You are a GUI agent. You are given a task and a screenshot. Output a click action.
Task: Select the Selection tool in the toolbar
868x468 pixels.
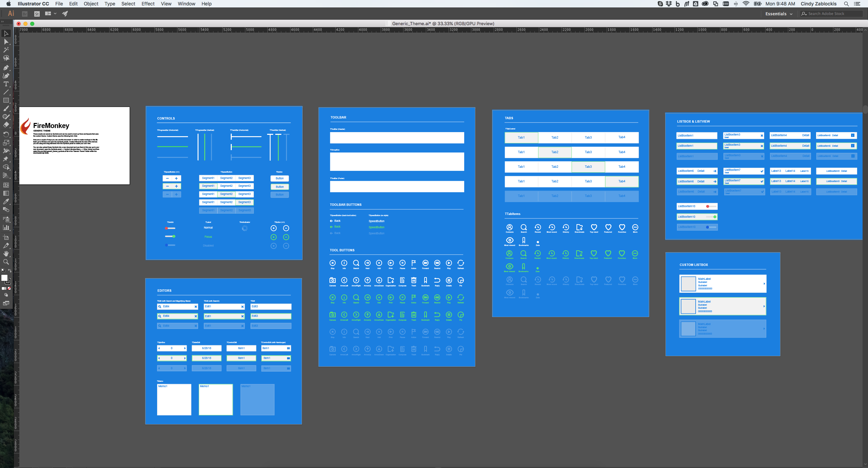6,33
